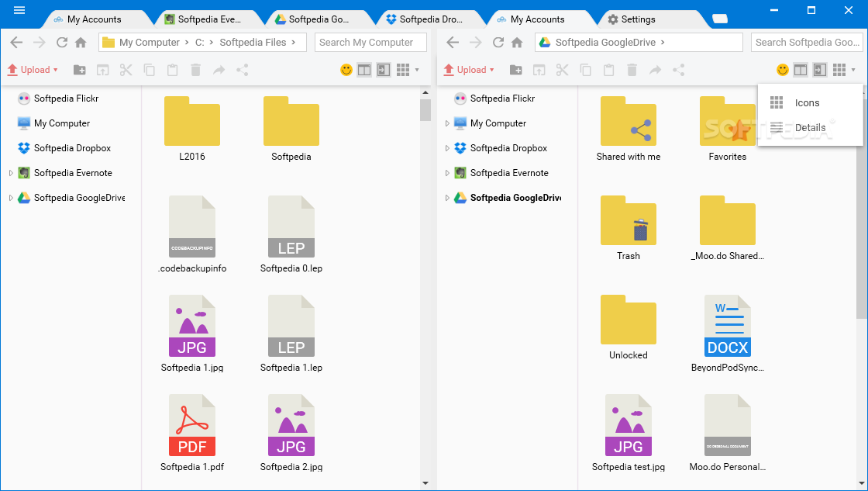Expand Softpedia Evernote in right tree
Image resolution: width=868 pixels, height=491 pixels.
(x=447, y=173)
